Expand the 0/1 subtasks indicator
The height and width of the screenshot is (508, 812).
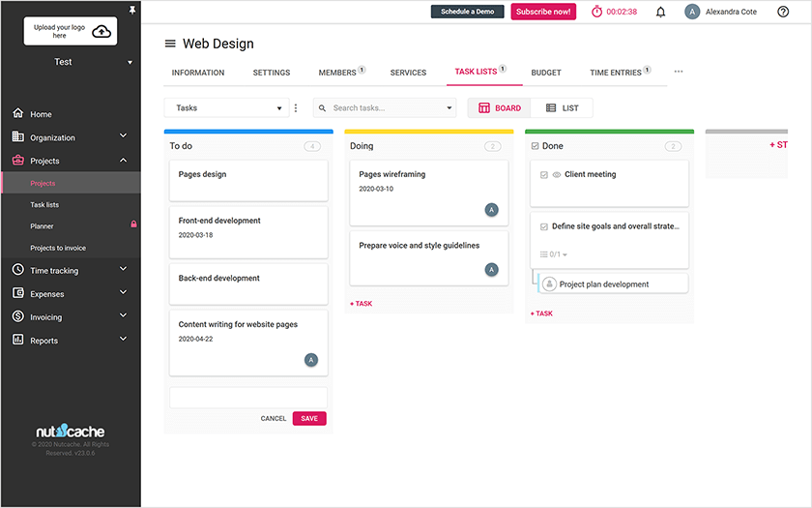554,254
